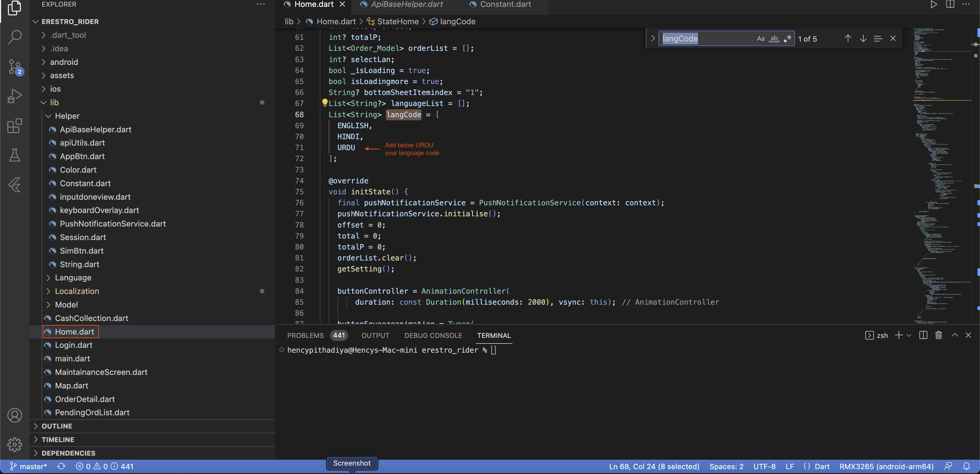
Task: Open Run and Debug view
Action: [x=15, y=96]
